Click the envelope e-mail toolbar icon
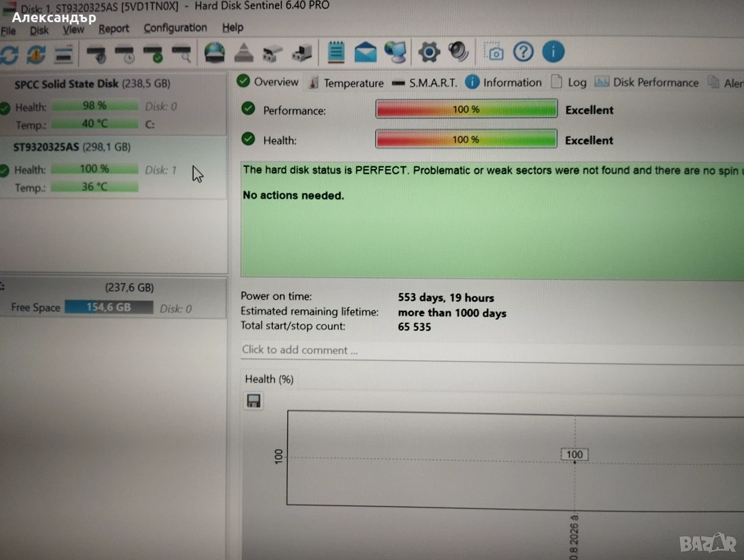Screen dimensions: 744x560 coord(365,52)
